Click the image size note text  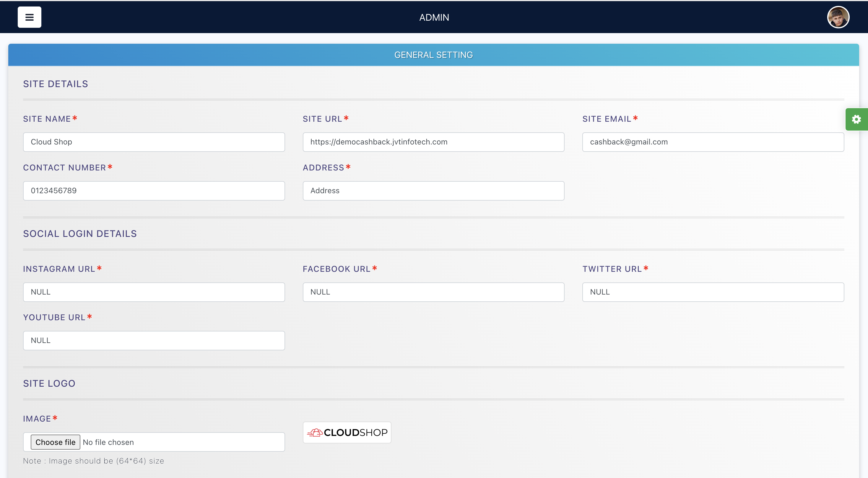point(93,461)
